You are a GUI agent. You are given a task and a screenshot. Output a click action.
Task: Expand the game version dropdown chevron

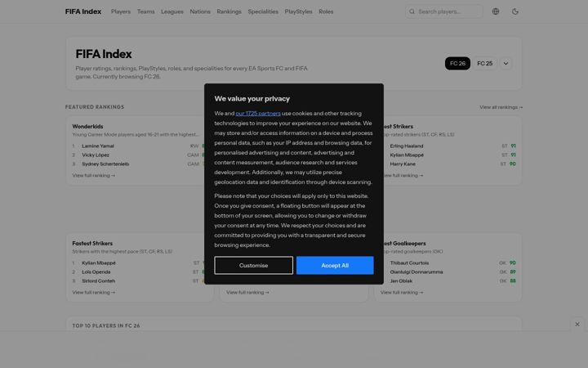[506, 64]
